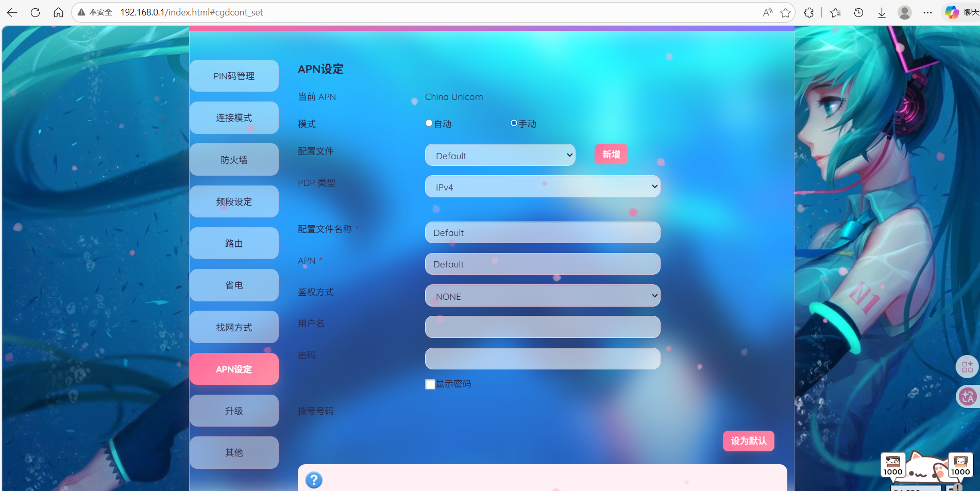Select the 自动 mode radio button
Image resolution: width=980 pixels, height=491 pixels.
(429, 123)
